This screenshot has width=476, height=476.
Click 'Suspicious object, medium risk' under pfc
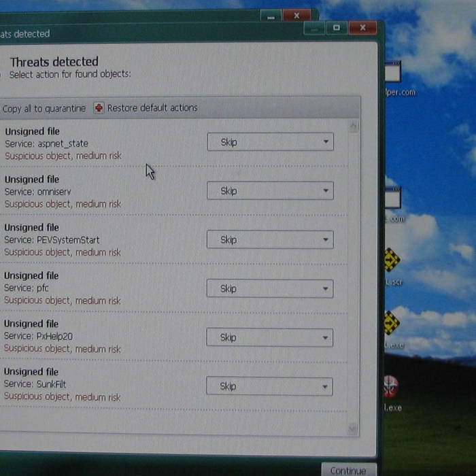[63, 301]
